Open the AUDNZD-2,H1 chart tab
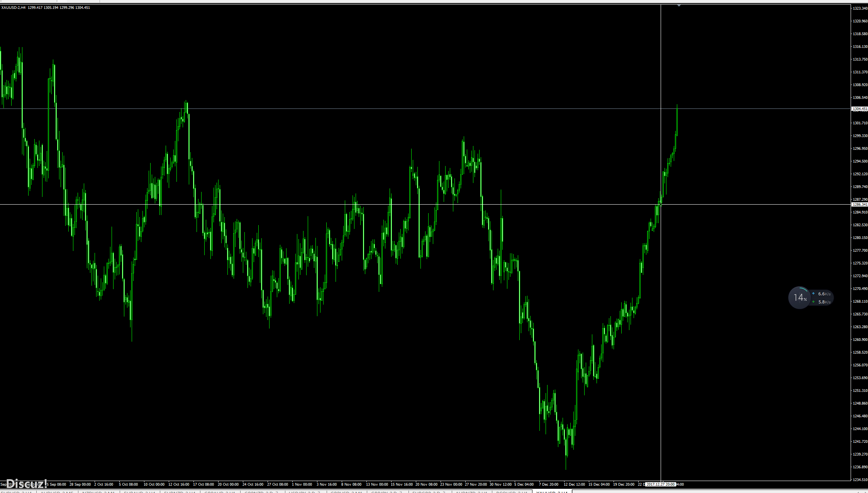This screenshot has width=868, height=493. coord(472,492)
